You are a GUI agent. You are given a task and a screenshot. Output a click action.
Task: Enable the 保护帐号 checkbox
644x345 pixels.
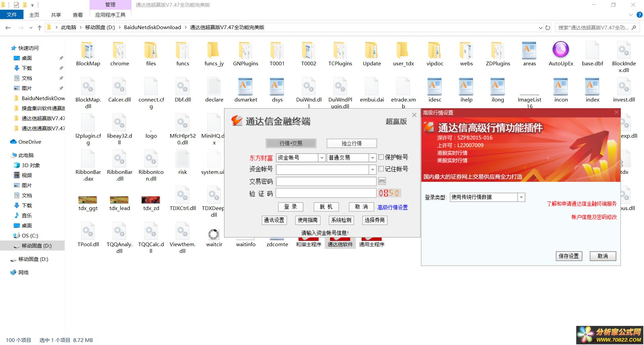coord(381,157)
